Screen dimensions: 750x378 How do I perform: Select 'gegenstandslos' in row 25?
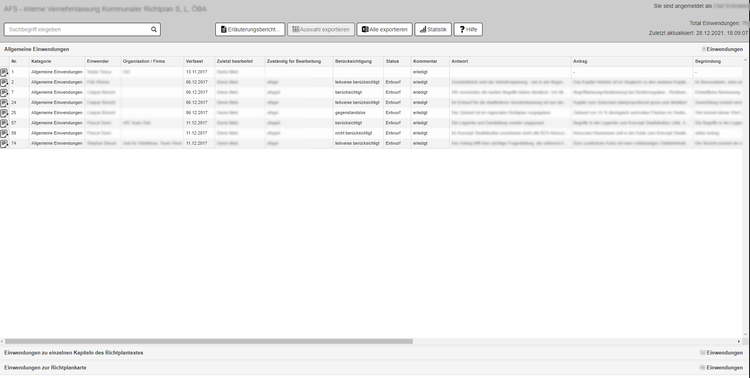coord(351,113)
